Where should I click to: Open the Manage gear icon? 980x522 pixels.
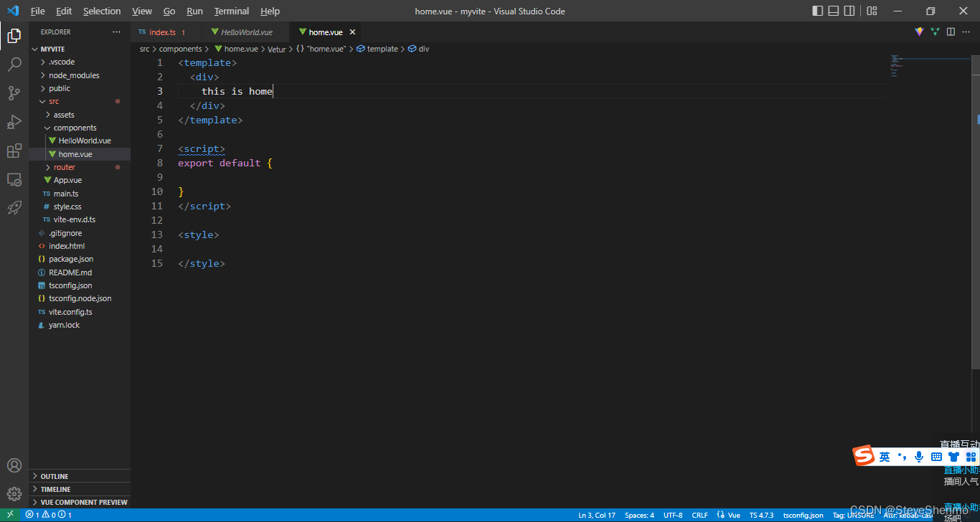tap(14, 494)
